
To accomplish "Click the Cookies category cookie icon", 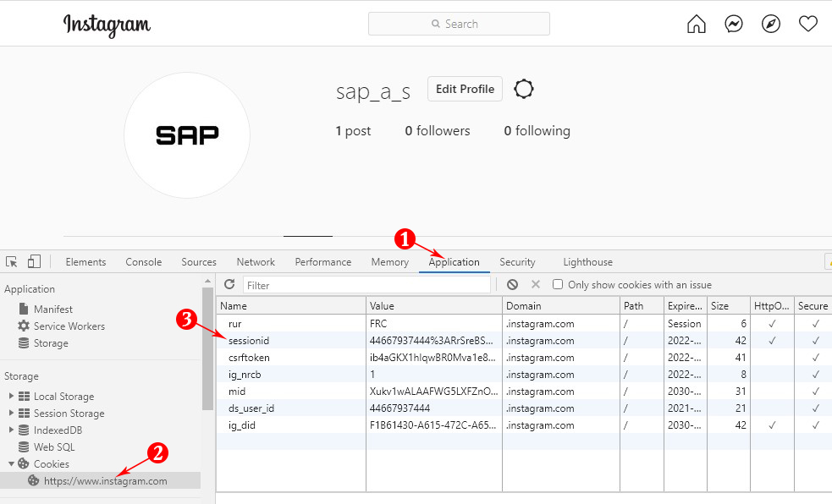I will (x=24, y=463).
